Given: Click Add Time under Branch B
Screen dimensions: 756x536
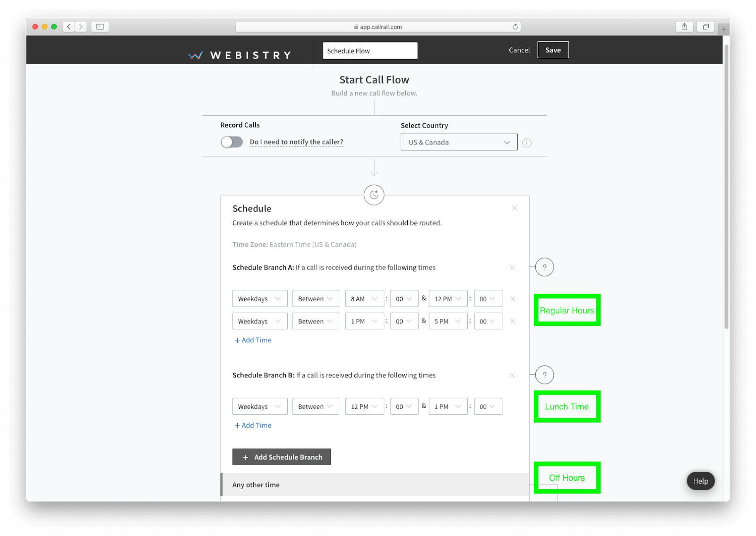Looking at the screenshot, I should pyautogui.click(x=253, y=425).
